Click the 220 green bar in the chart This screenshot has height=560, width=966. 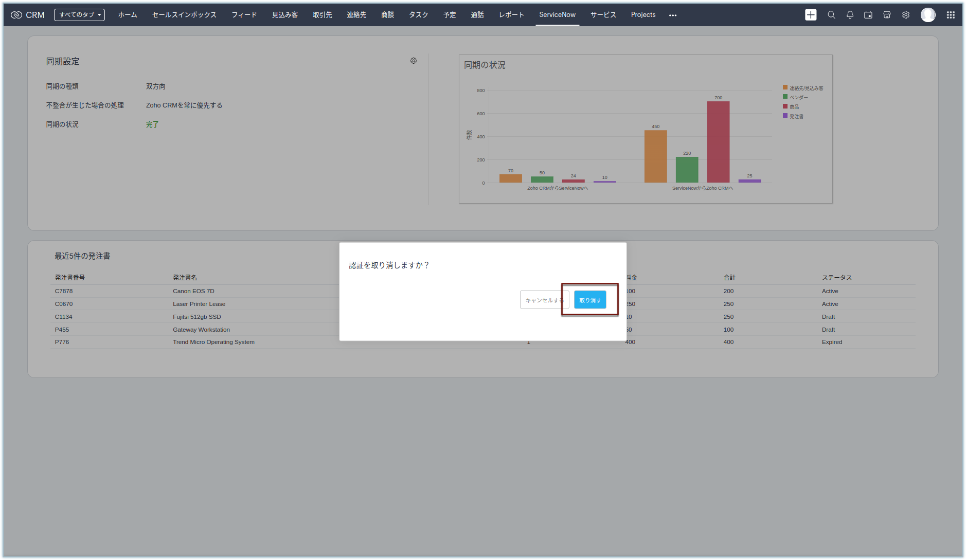tap(687, 170)
